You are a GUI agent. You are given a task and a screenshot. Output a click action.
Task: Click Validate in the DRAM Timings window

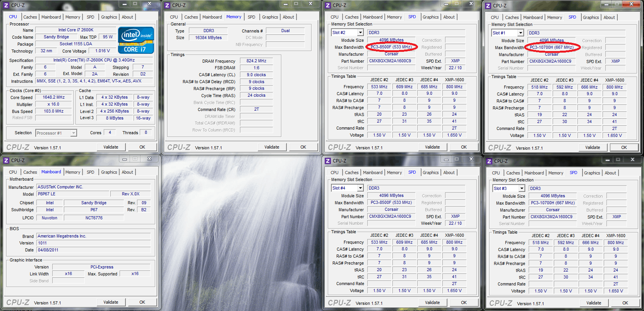point(272,147)
